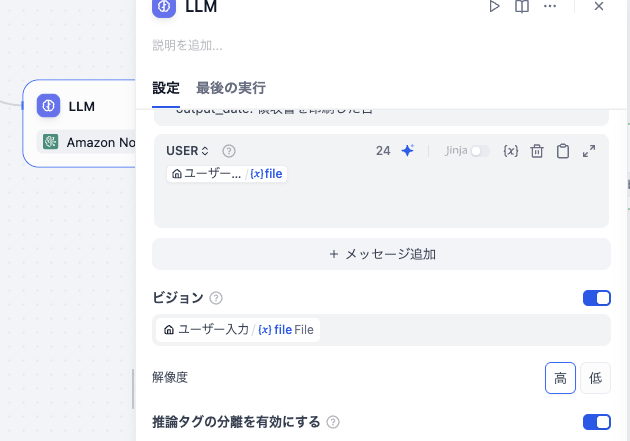The height and width of the screenshot is (441, 630).
Task: Click the panel resize handle bar
Action: pyautogui.click(x=133, y=389)
